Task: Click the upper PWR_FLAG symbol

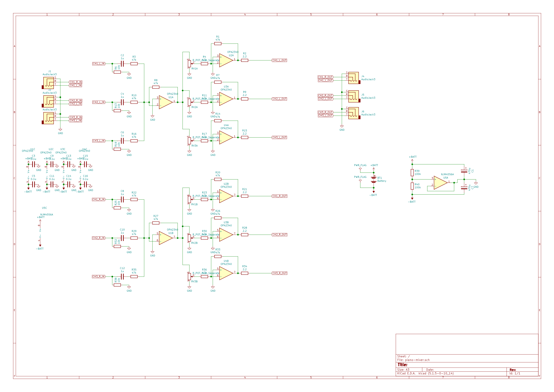Action: click(x=360, y=168)
